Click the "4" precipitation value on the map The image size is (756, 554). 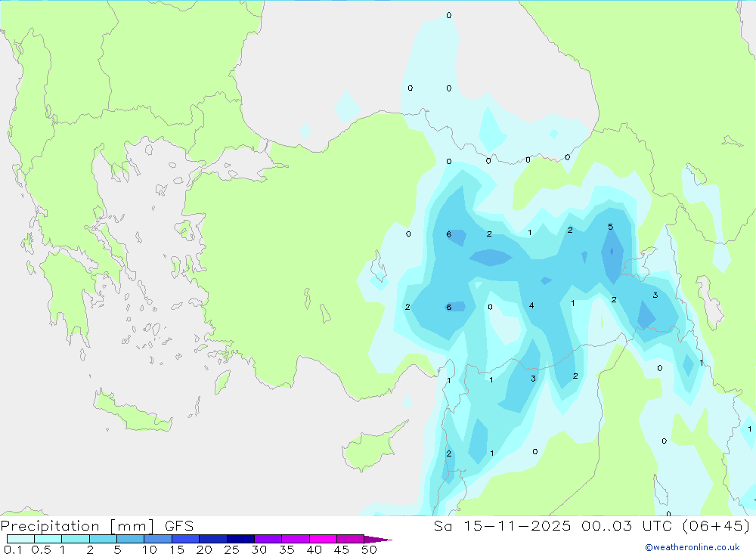531,305
